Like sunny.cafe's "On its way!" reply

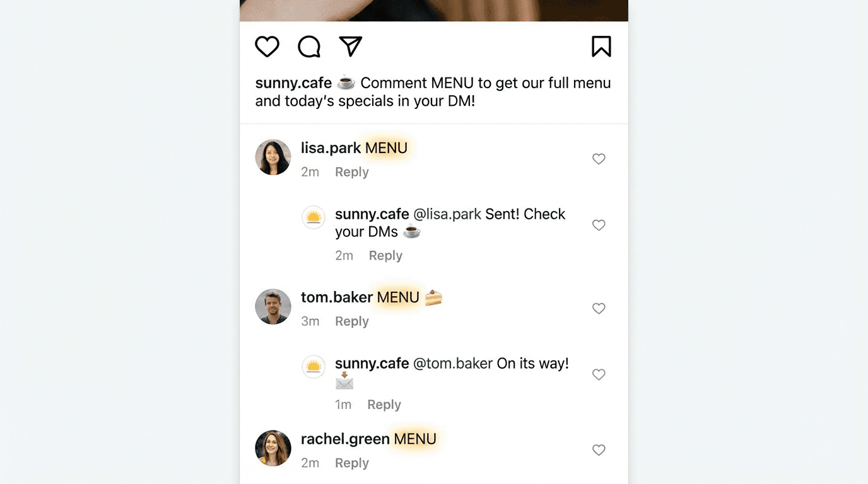(599, 374)
